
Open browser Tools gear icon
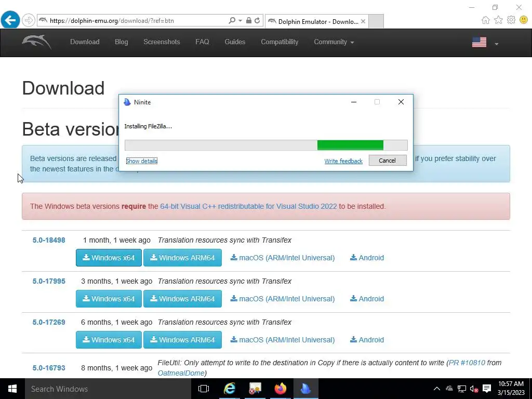(511, 20)
